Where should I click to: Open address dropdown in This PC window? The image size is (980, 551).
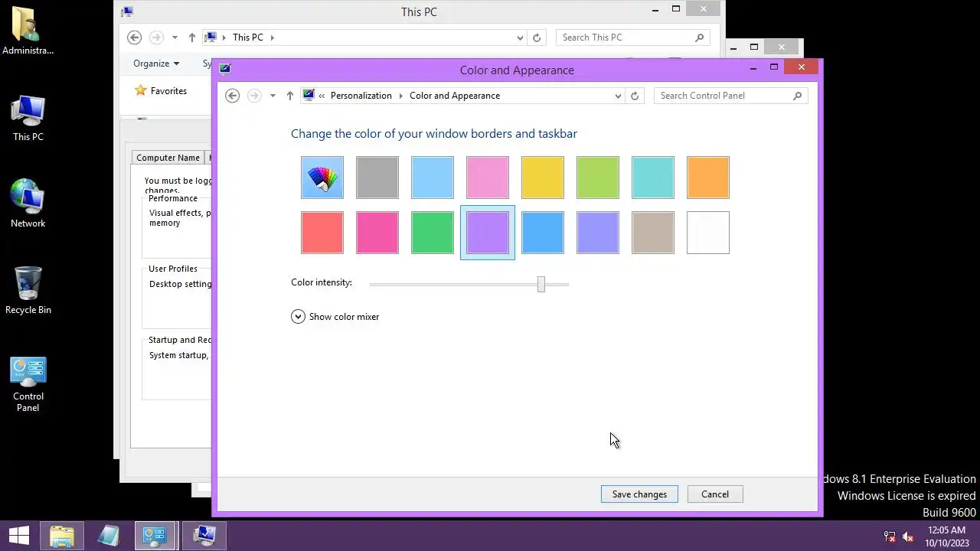pyautogui.click(x=520, y=37)
